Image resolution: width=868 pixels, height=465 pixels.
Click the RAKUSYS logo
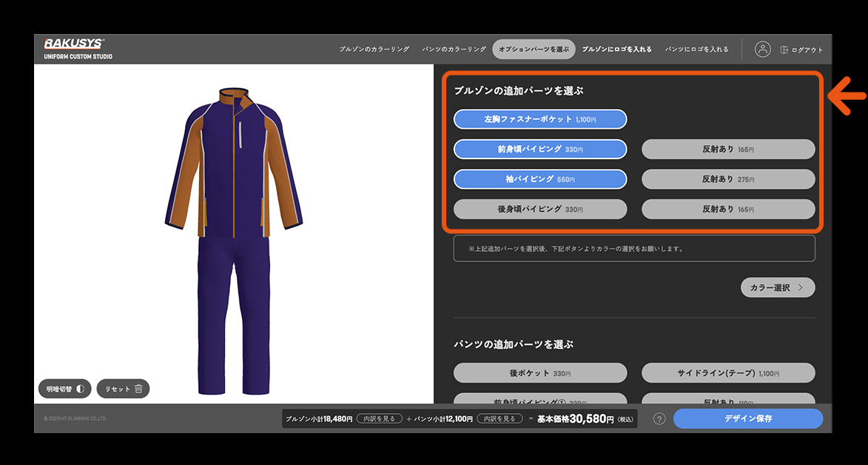[x=75, y=44]
